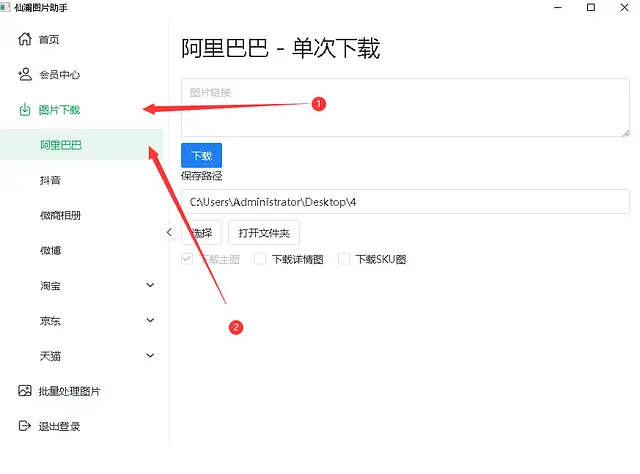Click the textarea resize handle corner
The width and height of the screenshot is (640, 474).
(x=626, y=133)
